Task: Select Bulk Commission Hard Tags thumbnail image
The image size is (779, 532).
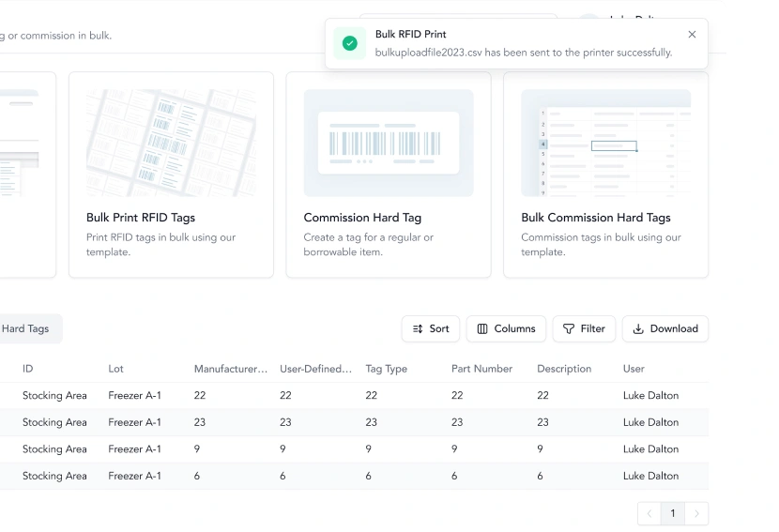Action: [605, 143]
